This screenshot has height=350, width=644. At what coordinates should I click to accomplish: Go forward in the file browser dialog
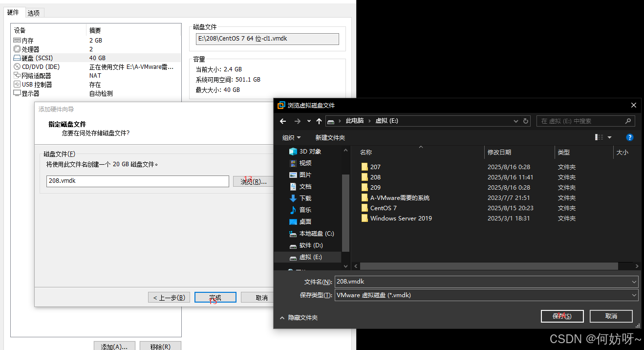click(297, 121)
